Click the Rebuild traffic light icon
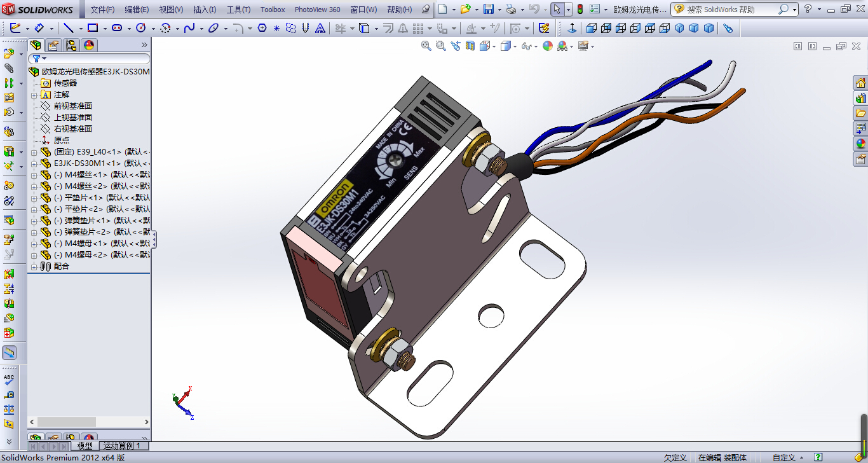 tap(580, 9)
